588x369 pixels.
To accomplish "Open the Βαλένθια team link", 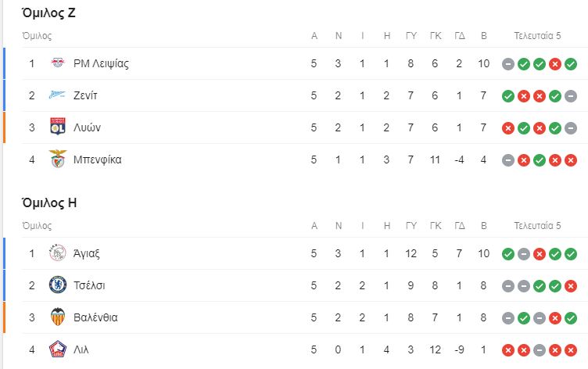I will (x=95, y=317).
